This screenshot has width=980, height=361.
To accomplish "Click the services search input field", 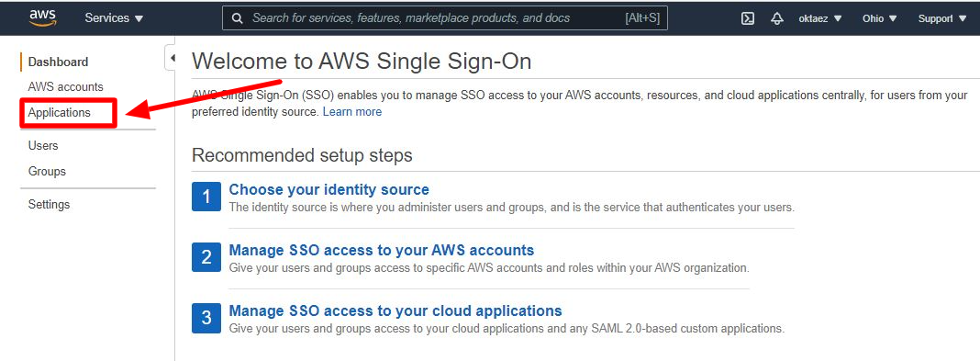I will click(445, 18).
